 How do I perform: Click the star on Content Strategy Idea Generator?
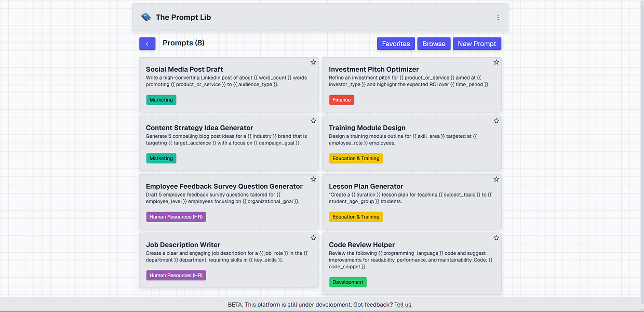point(313,121)
